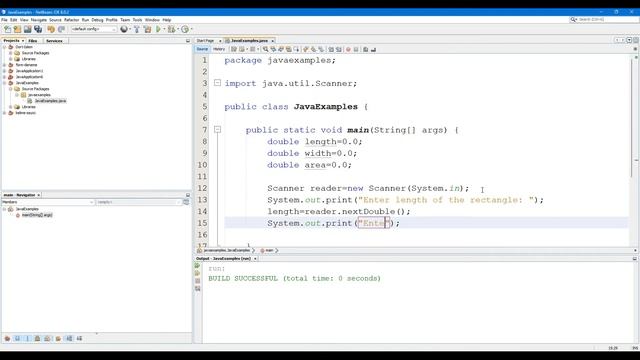Click the Open Project toolbar icon

28,29
